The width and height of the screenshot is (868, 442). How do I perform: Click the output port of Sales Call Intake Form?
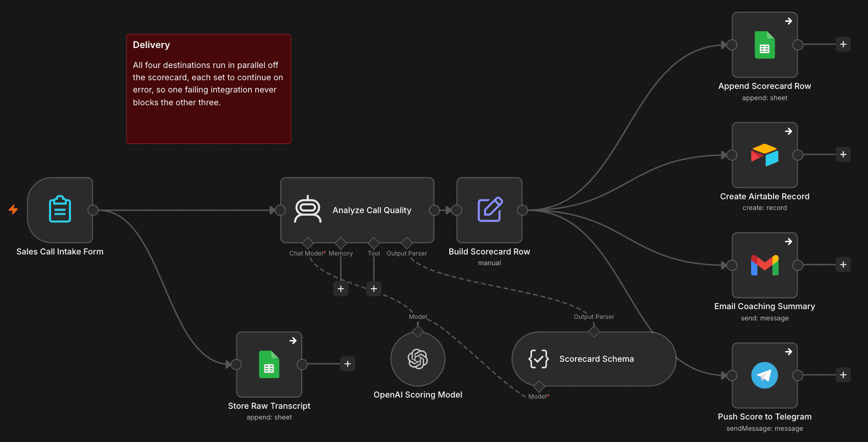[x=93, y=210]
